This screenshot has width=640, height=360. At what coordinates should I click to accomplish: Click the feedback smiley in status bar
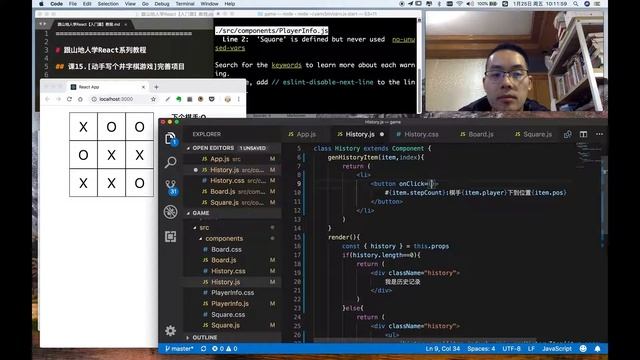click(583, 349)
